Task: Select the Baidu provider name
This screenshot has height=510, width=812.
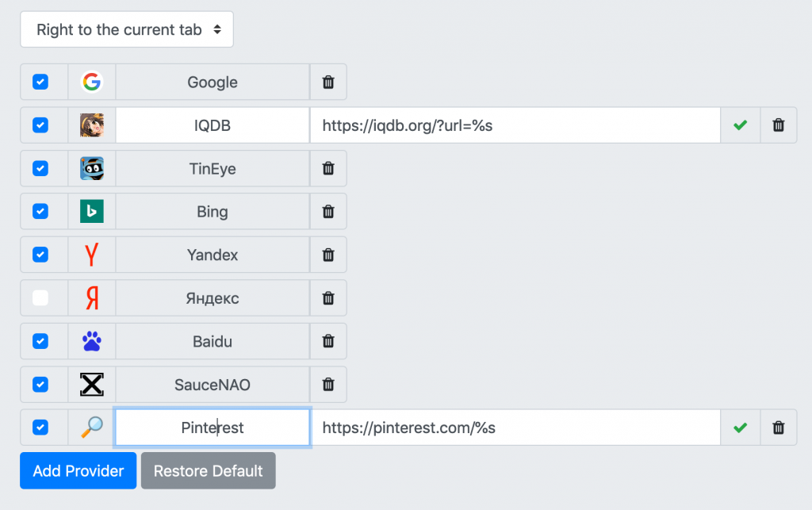Action: (x=213, y=341)
